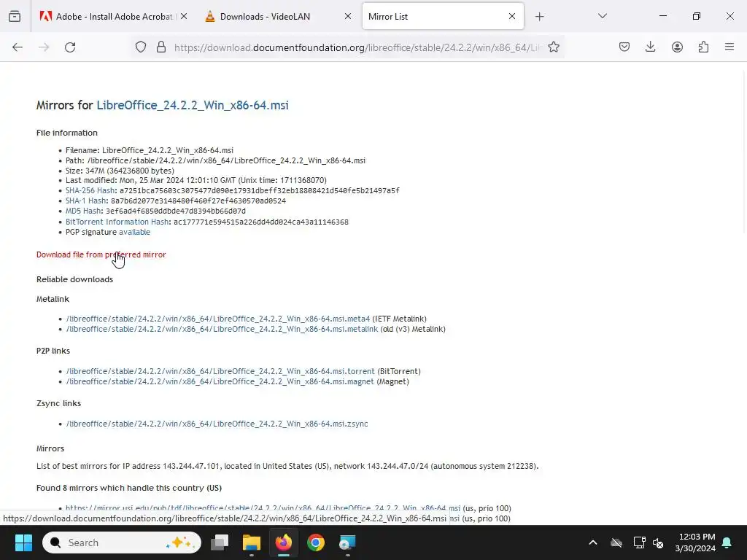This screenshot has height=560, width=747.
Task: Open the installer app taskbar icon
Action: click(x=347, y=542)
